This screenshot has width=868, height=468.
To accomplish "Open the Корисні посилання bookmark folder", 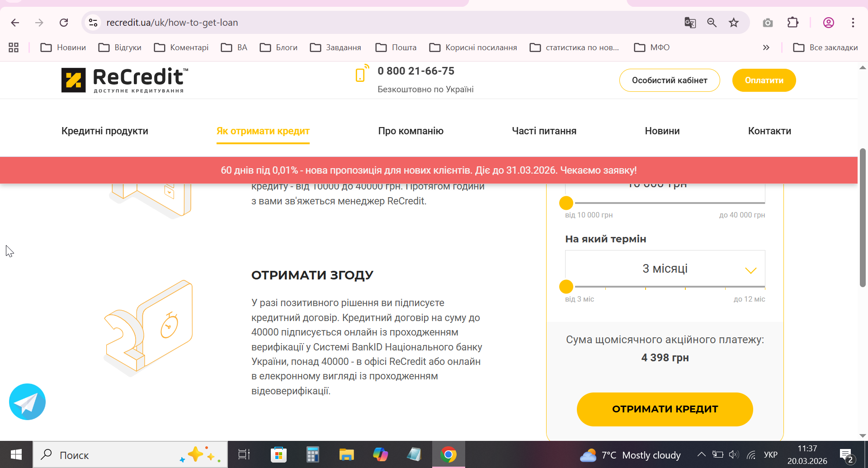I will coord(473,47).
